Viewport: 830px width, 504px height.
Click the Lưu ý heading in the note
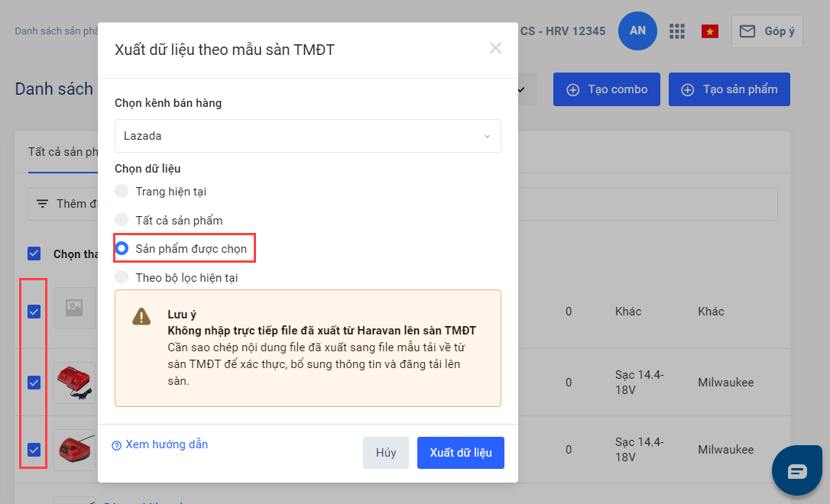(182, 315)
